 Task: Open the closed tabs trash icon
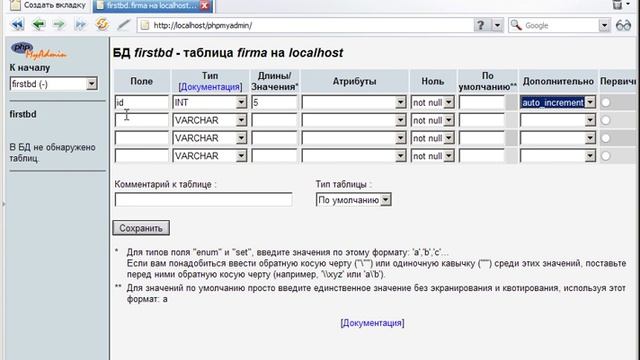[x=618, y=4]
